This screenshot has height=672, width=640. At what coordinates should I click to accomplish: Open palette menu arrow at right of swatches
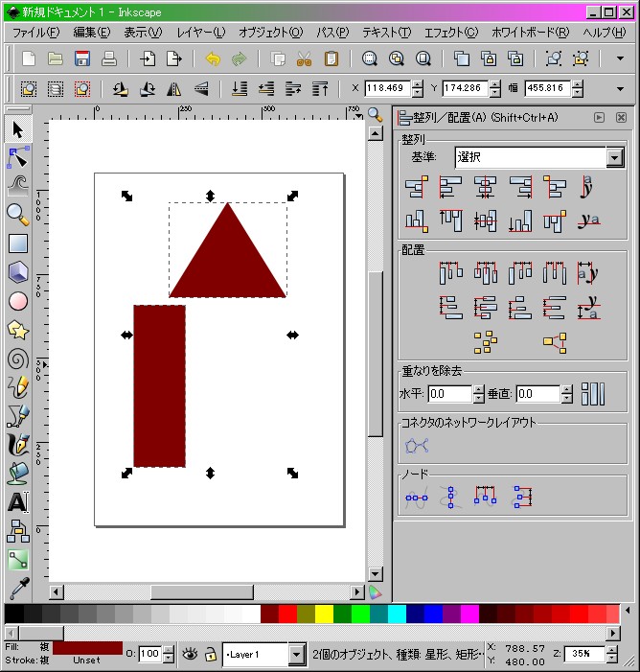628,611
